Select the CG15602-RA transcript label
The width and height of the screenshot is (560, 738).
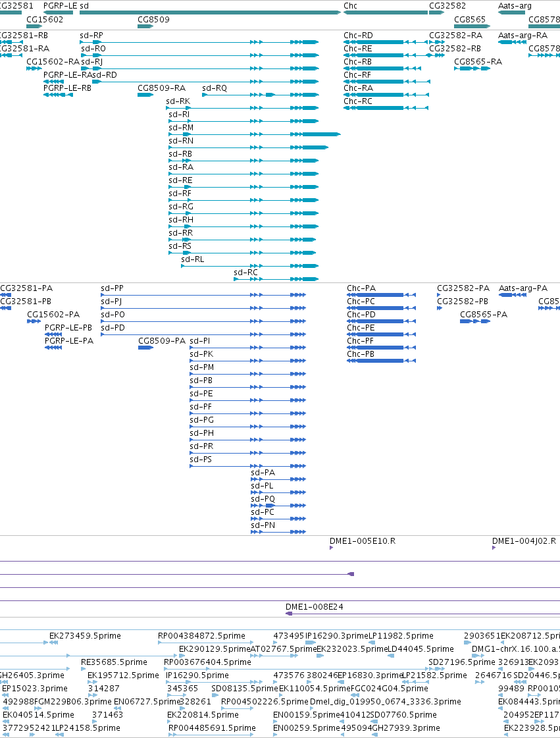click(53, 62)
